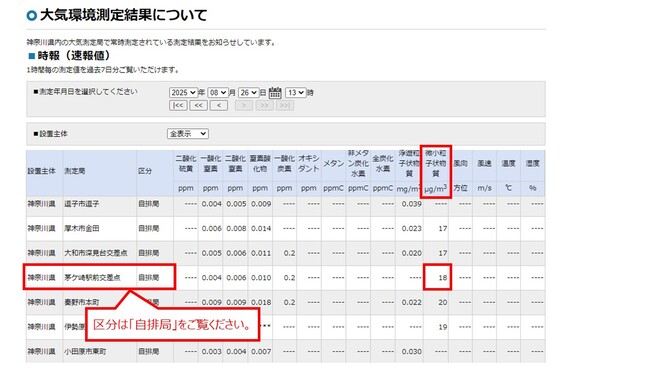Click the << rewind button

point(198,105)
